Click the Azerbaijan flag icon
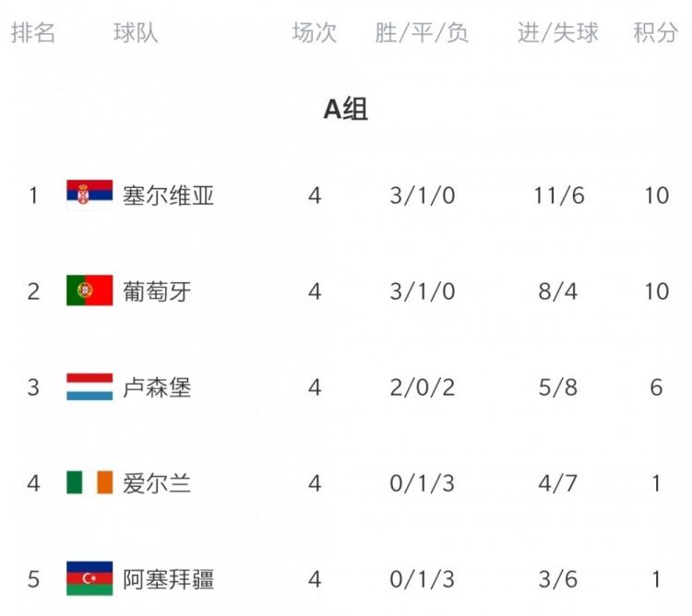 point(89,579)
